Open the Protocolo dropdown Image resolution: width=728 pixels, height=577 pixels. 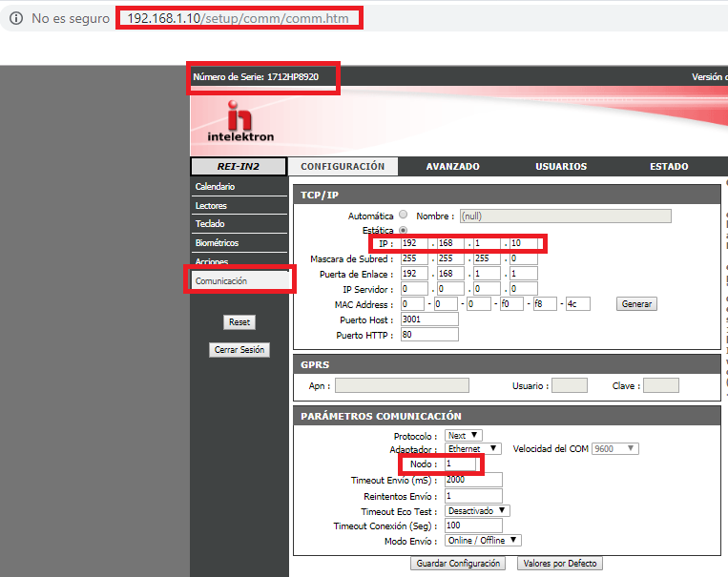464,435
